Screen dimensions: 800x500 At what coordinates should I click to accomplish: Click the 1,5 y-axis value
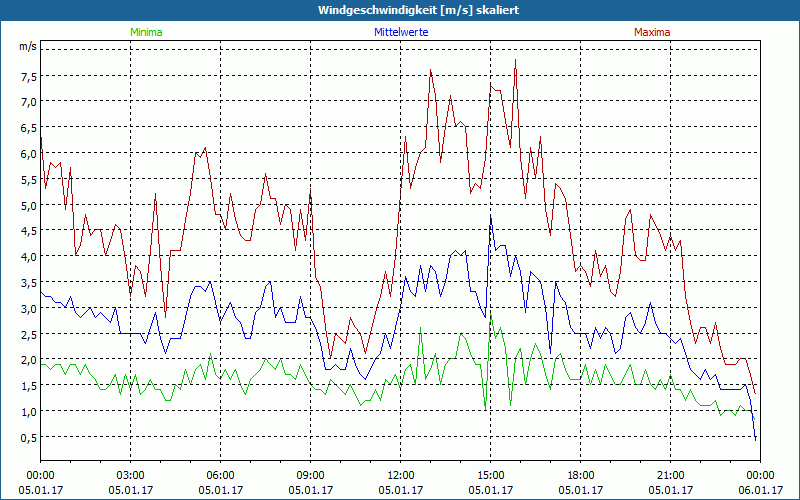pos(28,386)
